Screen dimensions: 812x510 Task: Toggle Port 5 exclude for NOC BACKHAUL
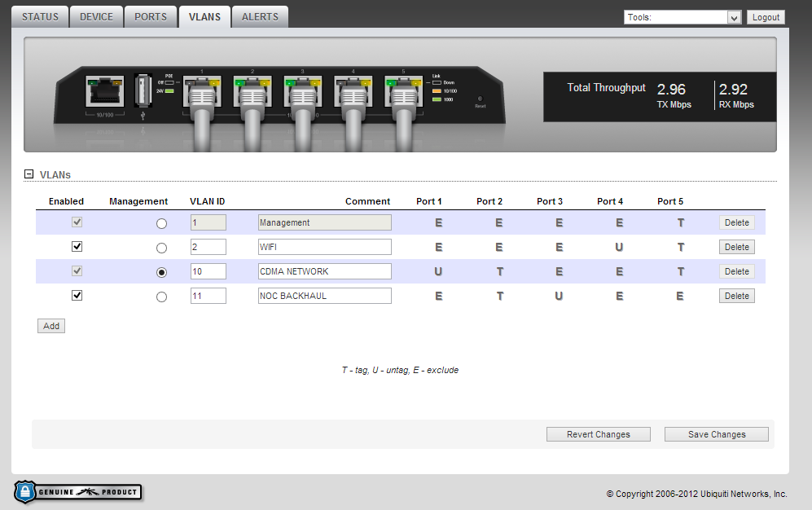(680, 296)
